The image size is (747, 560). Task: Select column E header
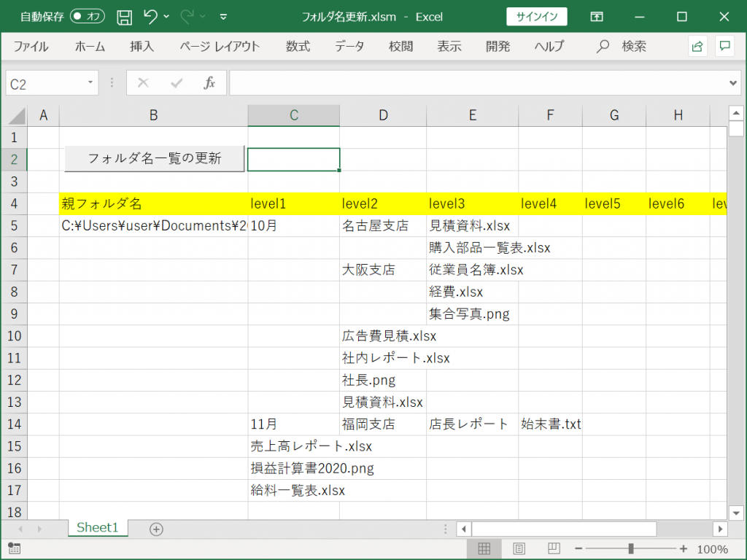[x=472, y=115]
